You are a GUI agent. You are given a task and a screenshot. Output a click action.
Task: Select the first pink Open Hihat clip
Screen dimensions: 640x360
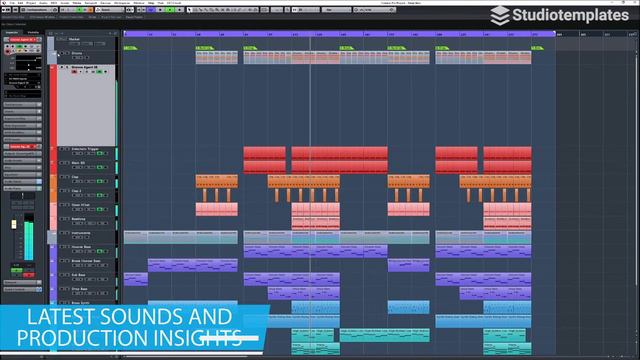(x=216, y=209)
